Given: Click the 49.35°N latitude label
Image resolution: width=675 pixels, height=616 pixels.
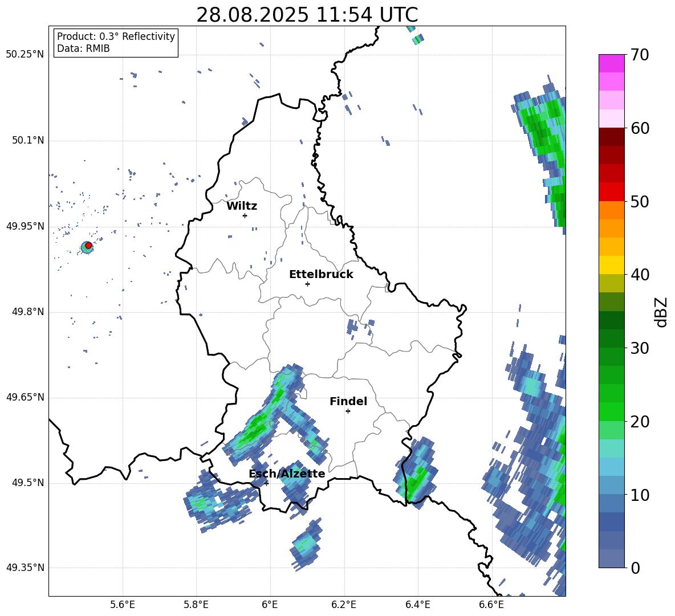Looking at the screenshot, I should 25,568.
